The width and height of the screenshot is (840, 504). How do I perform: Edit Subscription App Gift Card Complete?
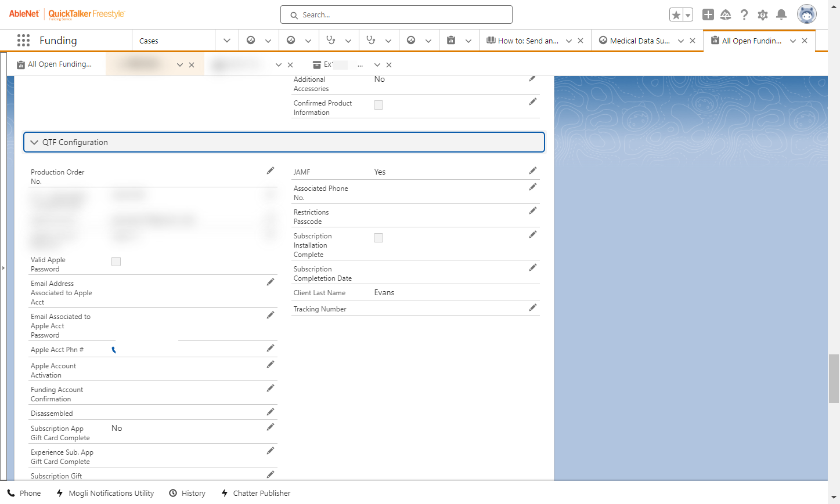tap(270, 427)
